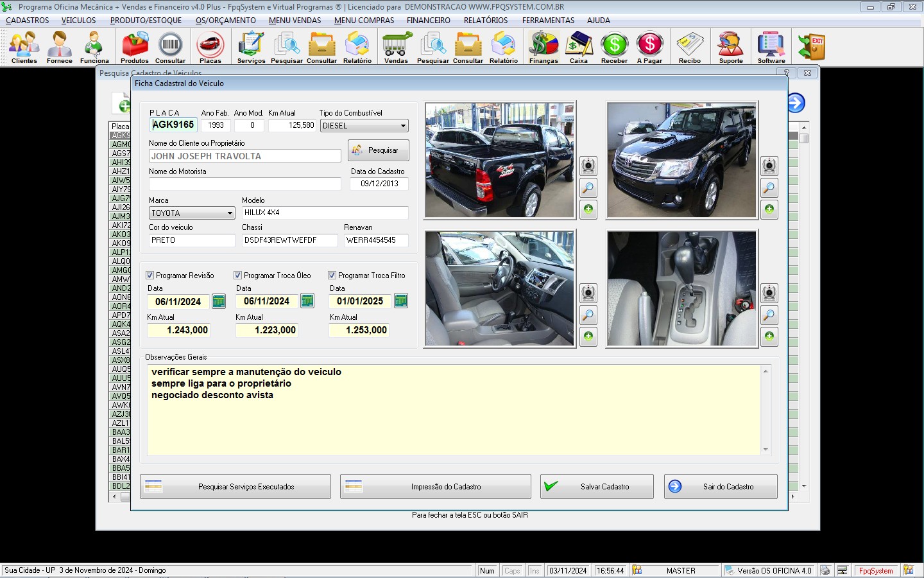Viewport: 924px width, 578px height.
Task: Click the Observações Gerais scrollbar down arrow
Action: (766, 450)
